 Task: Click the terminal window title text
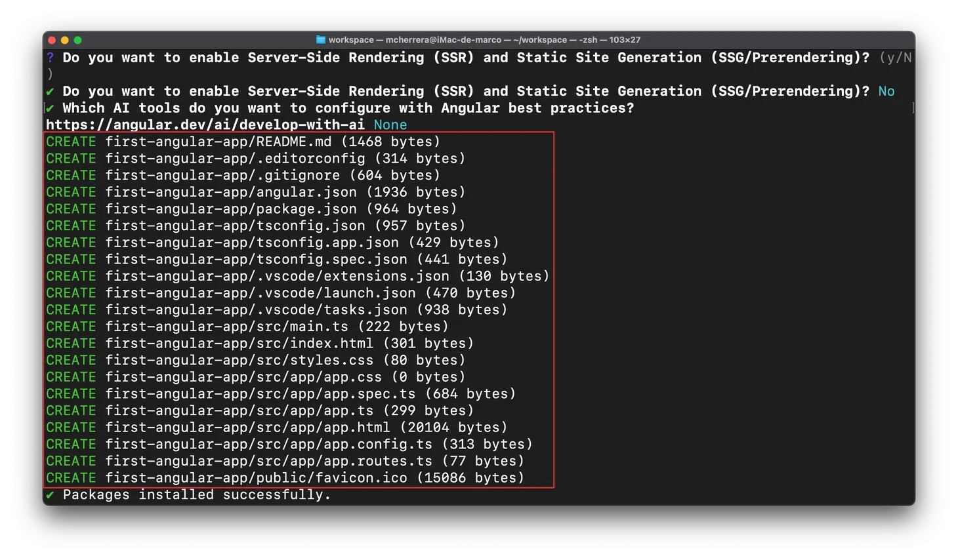[484, 40]
